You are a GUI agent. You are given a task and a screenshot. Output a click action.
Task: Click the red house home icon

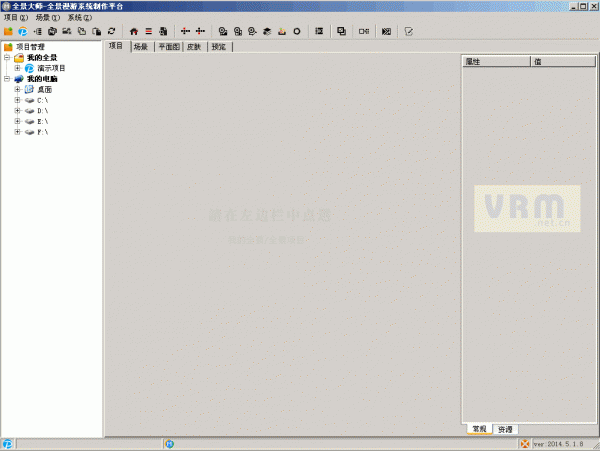pyautogui.click(x=134, y=31)
